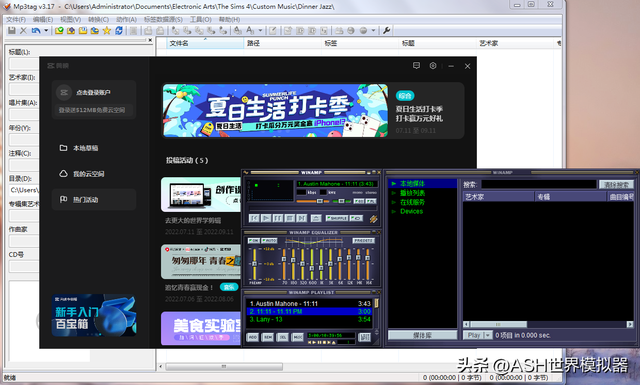Expand 播放列表 in Winamp media library tree
This screenshot has width=640, height=385.
tap(394, 193)
